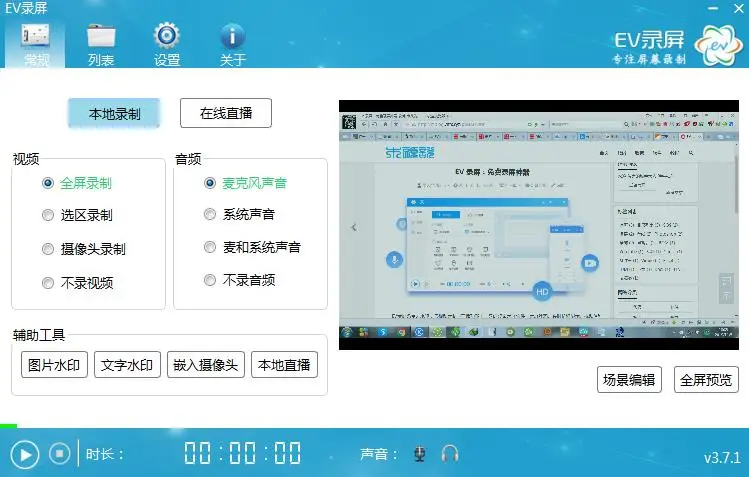This screenshot has width=749, height=477.
Task: Open the 列表 list tab
Action: pos(101,44)
